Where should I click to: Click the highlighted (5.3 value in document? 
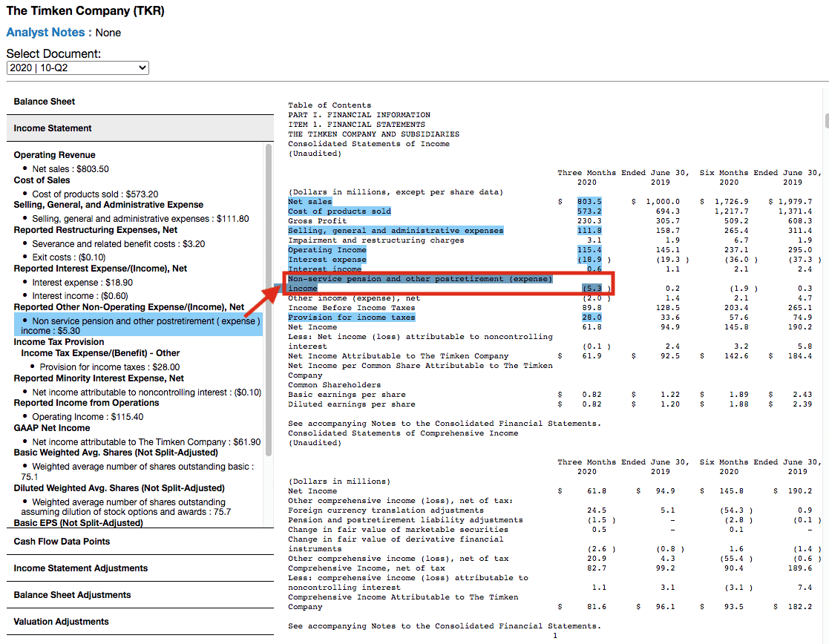[x=592, y=288]
